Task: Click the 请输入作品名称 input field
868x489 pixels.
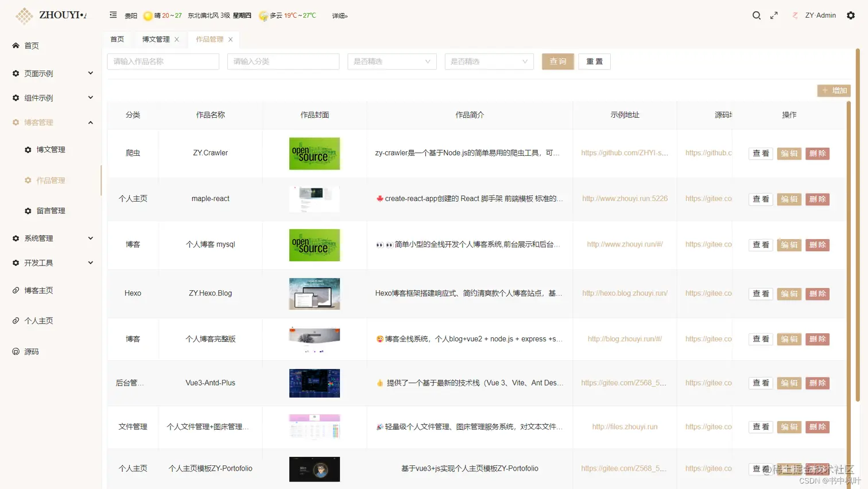Action: (x=163, y=61)
